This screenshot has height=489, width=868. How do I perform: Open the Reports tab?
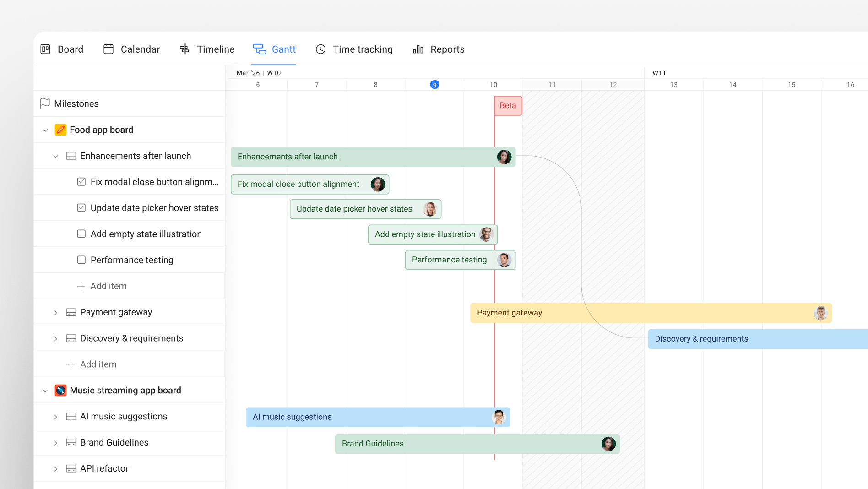pos(439,49)
